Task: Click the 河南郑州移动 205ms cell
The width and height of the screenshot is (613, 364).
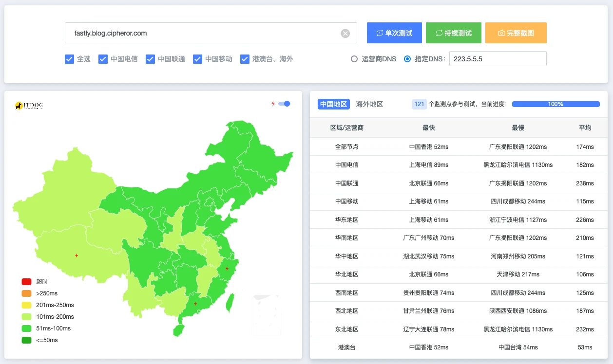Action: [518, 256]
